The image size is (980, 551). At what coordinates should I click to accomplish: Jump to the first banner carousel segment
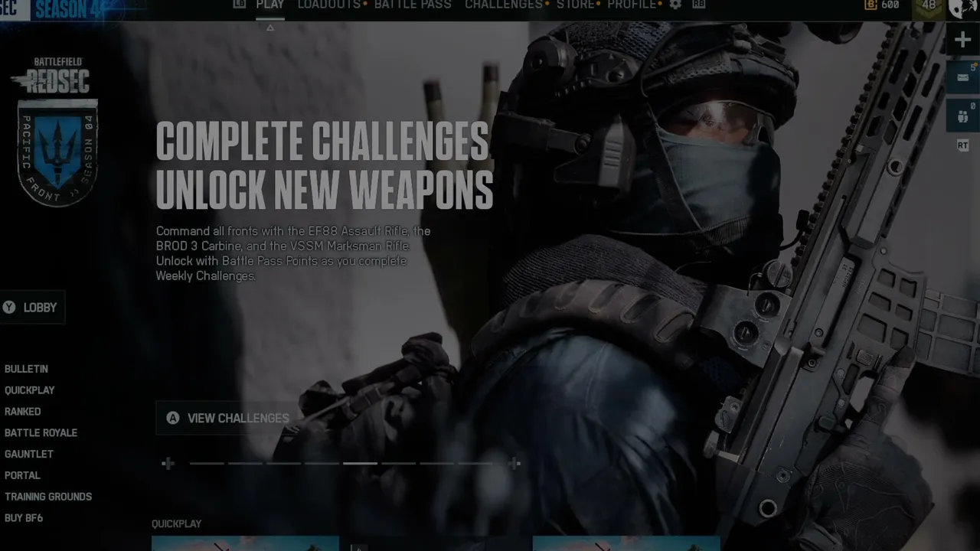[207, 463]
